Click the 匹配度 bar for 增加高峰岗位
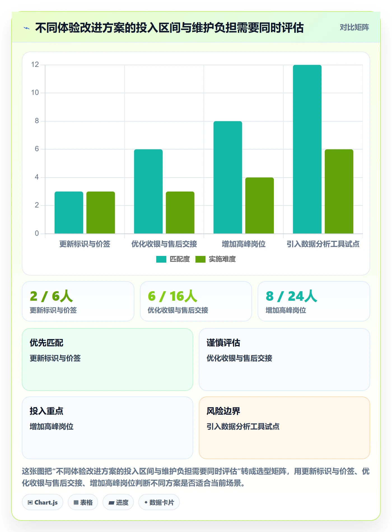The height and width of the screenshot is (532, 392). click(228, 177)
